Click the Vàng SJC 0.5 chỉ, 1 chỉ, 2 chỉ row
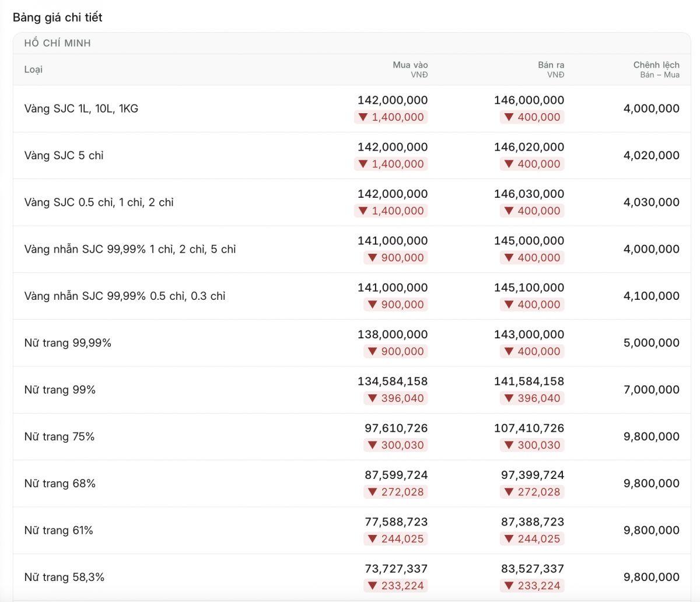Screen dimensions: 700x602 coord(352,202)
